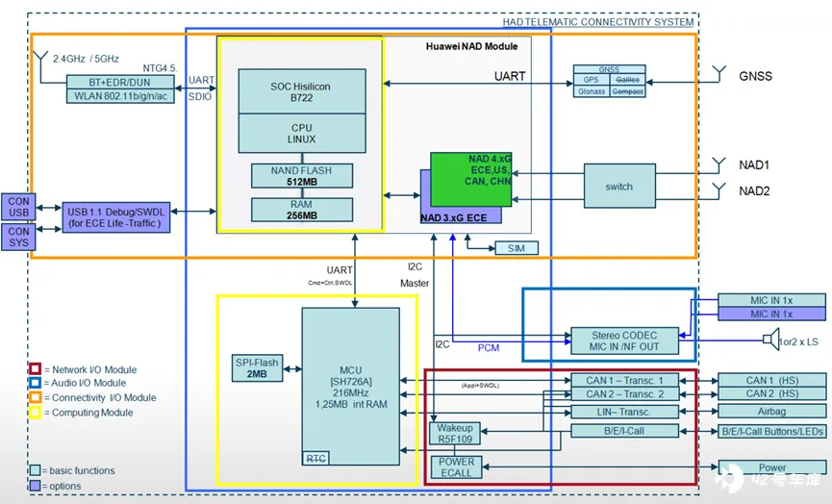832x504 pixels.
Task: Click the (Appl+SWDL) label
Action: (x=480, y=385)
